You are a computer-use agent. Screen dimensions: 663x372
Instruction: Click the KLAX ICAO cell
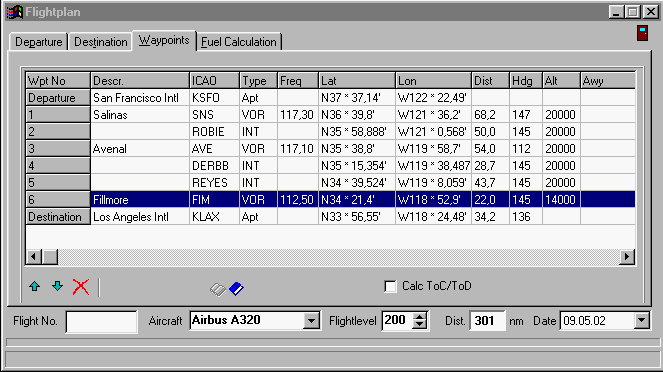pyautogui.click(x=214, y=217)
